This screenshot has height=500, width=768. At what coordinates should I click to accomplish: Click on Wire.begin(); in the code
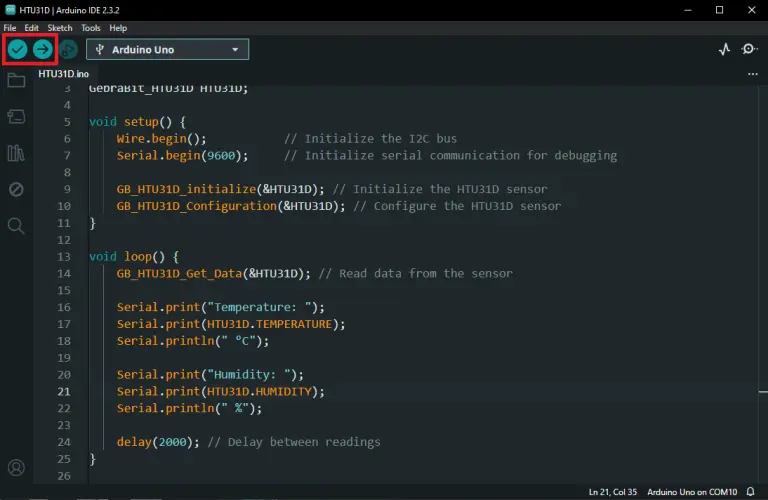(x=162, y=139)
